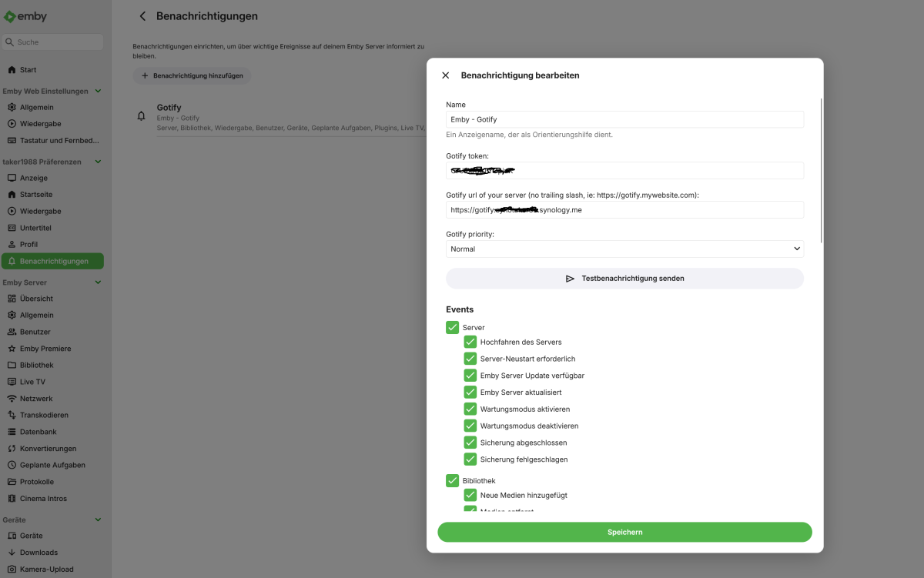
Task: Toggle Sicherung fehlgeschlagen checkbox
Action: click(x=470, y=459)
